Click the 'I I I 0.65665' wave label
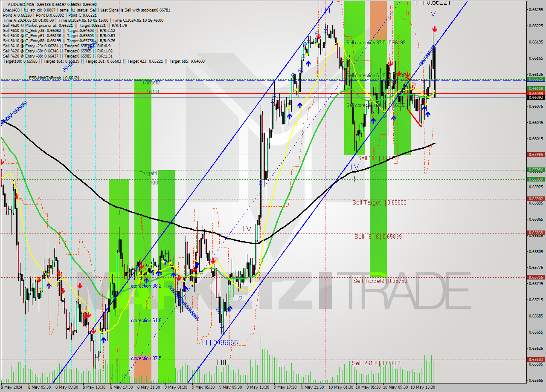This screenshot has width=546, height=392. coord(220,343)
